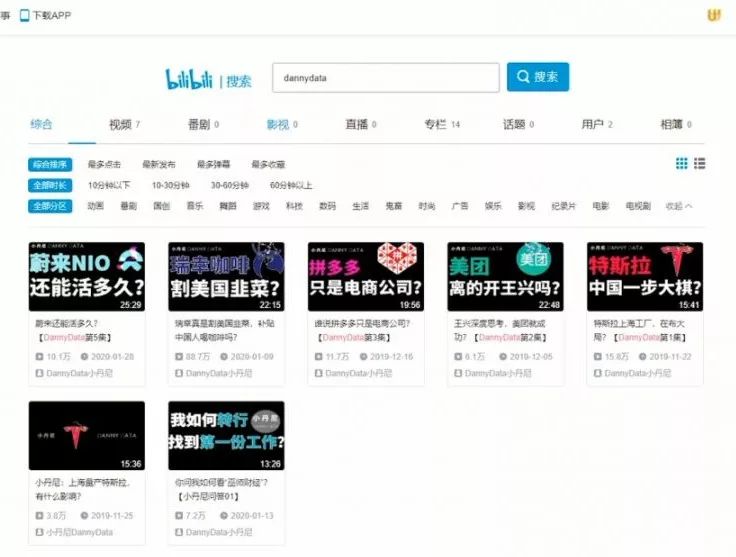The width and height of the screenshot is (736, 557).
Task: Open the 番剧 tab
Action: (203, 124)
